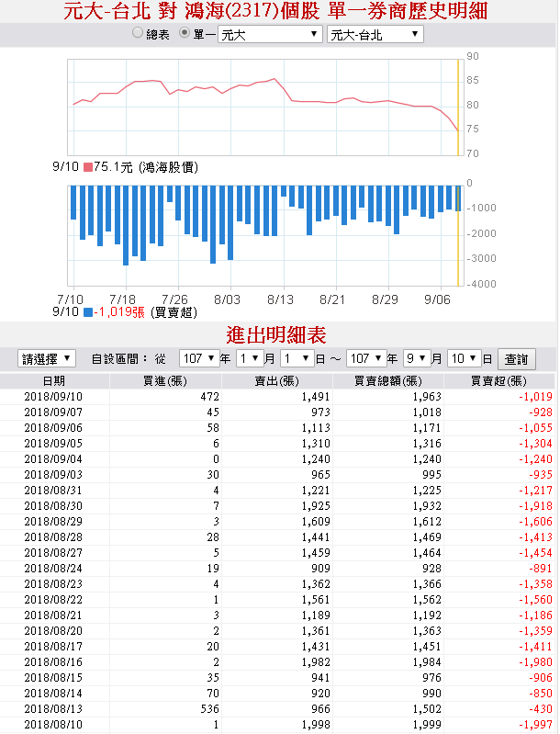
Task: Open the 元大-台北 branch dropdown
Action: [x=375, y=34]
